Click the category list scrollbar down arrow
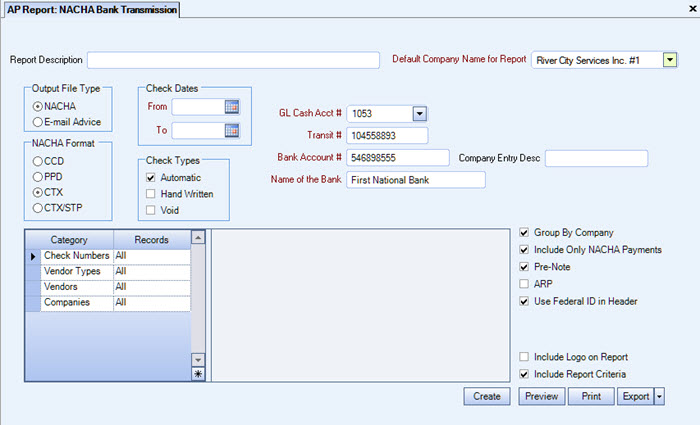Viewport: 700px width, 425px height. coord(197,359)
